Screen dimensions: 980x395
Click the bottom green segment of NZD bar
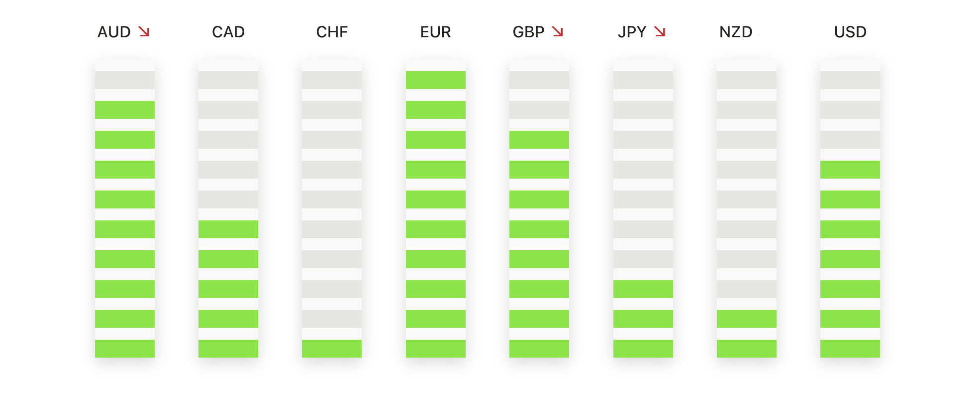[x=746, y=349]
